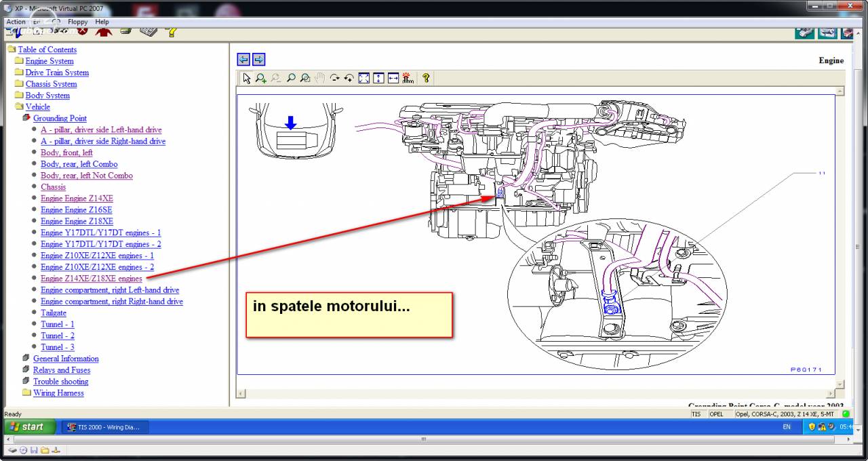
Task: Open the Tailgate link
Action: [x=54, y=313]
